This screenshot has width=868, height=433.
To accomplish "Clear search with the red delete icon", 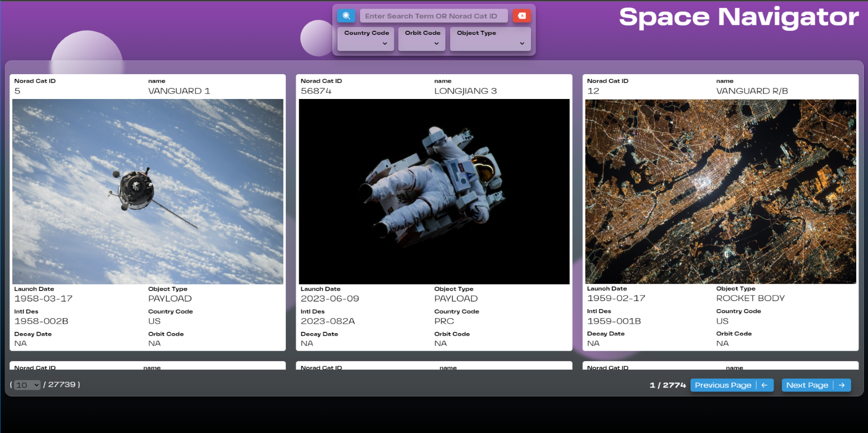I will (x=522, y=16).
